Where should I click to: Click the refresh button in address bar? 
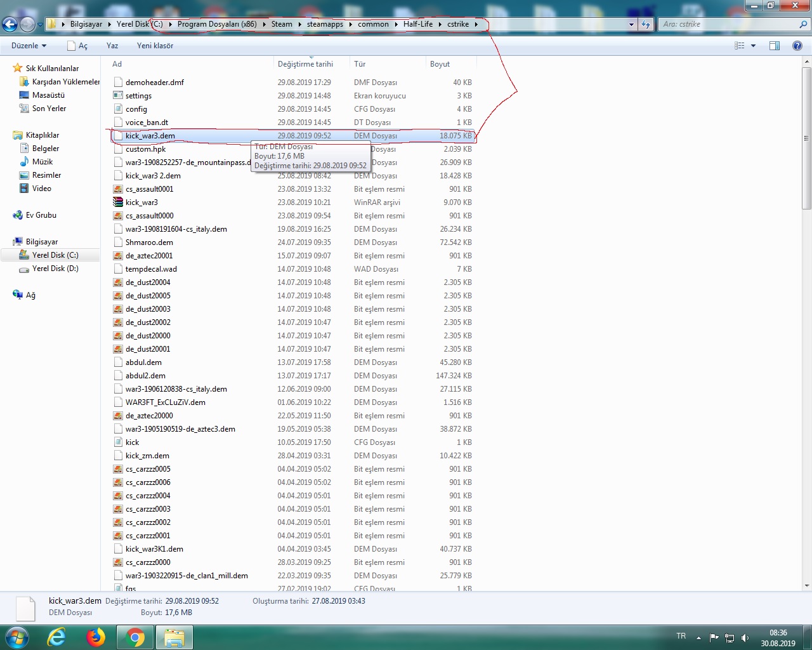646,24
